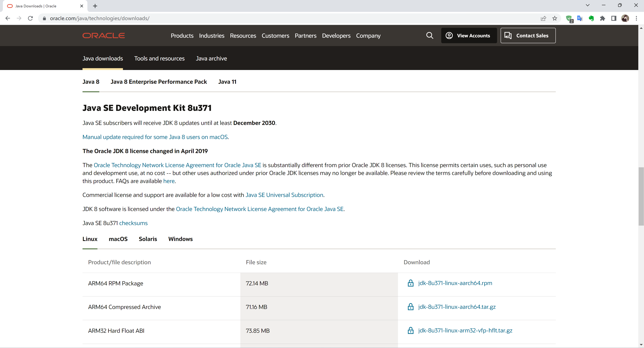The width and height of the screenshot is (644, 348).
Task: Reload the page with the refresh icon
Action: [x=30, y=18]
